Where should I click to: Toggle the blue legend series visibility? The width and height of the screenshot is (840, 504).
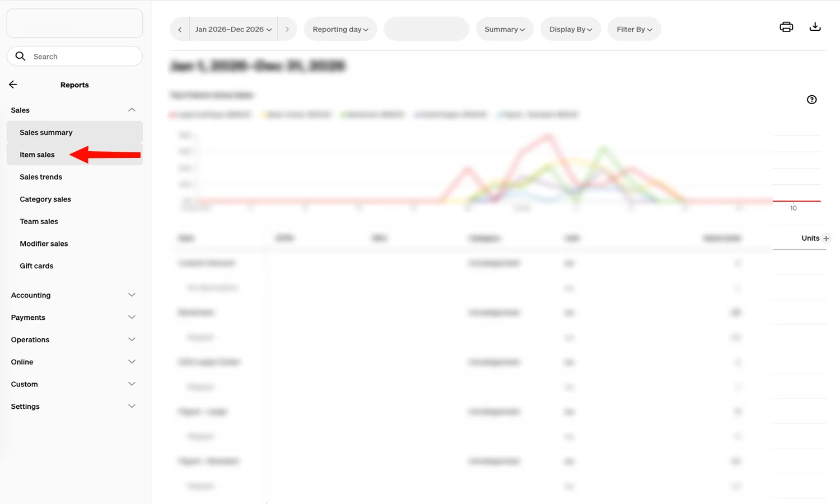pos(498,114)
